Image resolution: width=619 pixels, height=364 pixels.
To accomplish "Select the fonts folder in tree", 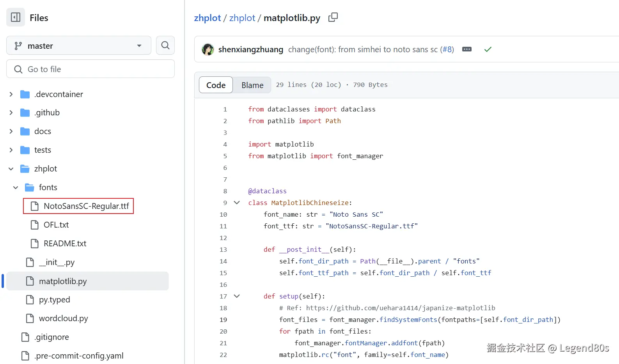I will (48, 187).
